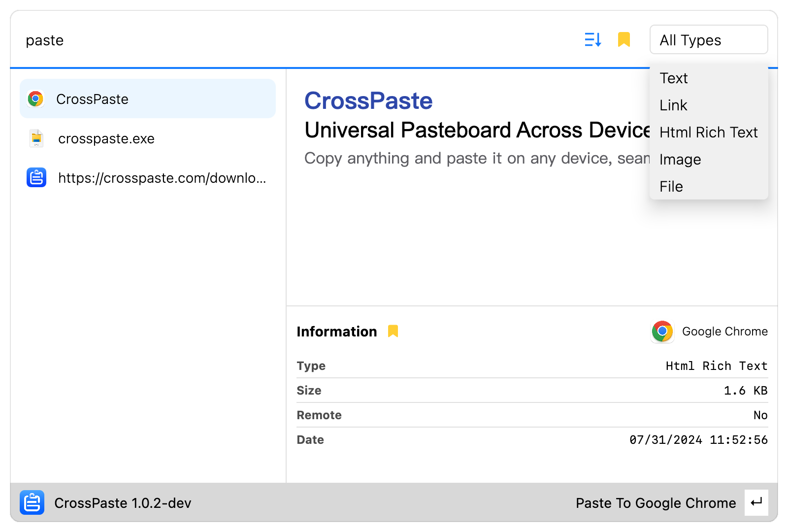Click CrossPaste 1.0.2-dev version text
This screenshot has width=788, height=532.
123,503
